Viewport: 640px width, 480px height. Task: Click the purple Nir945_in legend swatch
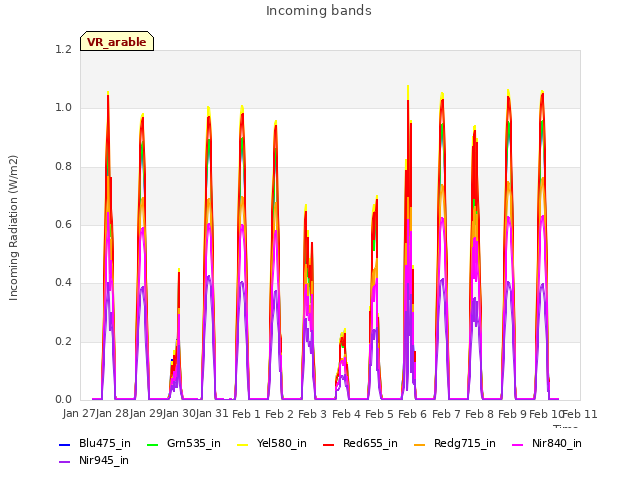coord(64,462)
